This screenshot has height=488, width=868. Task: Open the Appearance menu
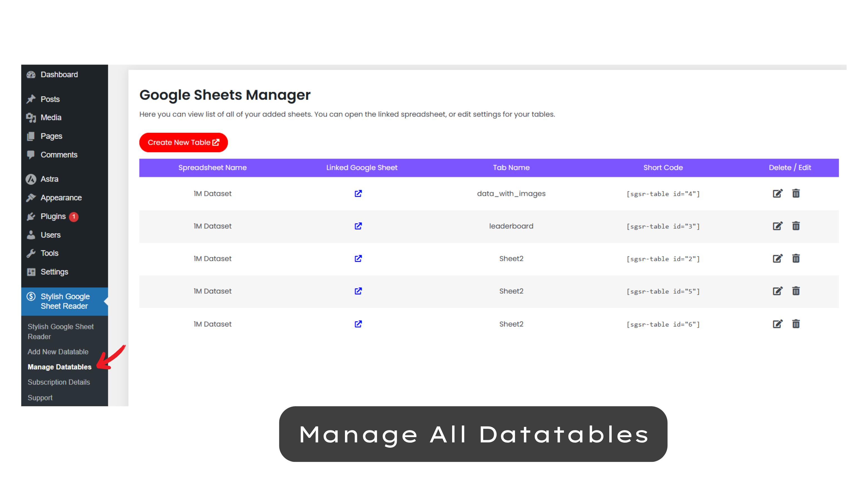[61, 198]
